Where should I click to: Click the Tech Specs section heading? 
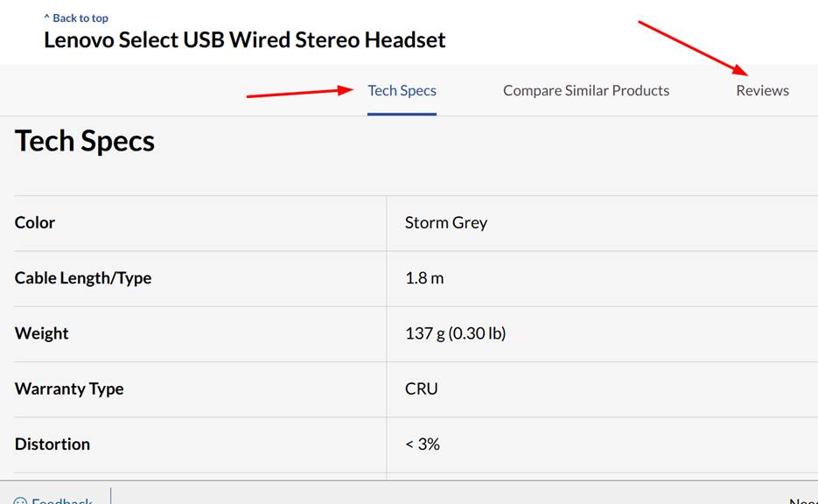(x=83, y=141)
